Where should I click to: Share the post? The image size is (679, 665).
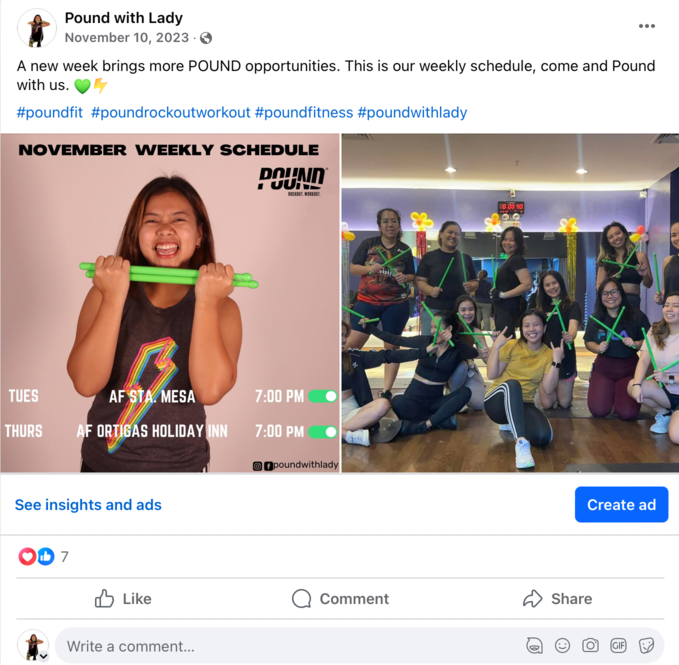point(557,599)
